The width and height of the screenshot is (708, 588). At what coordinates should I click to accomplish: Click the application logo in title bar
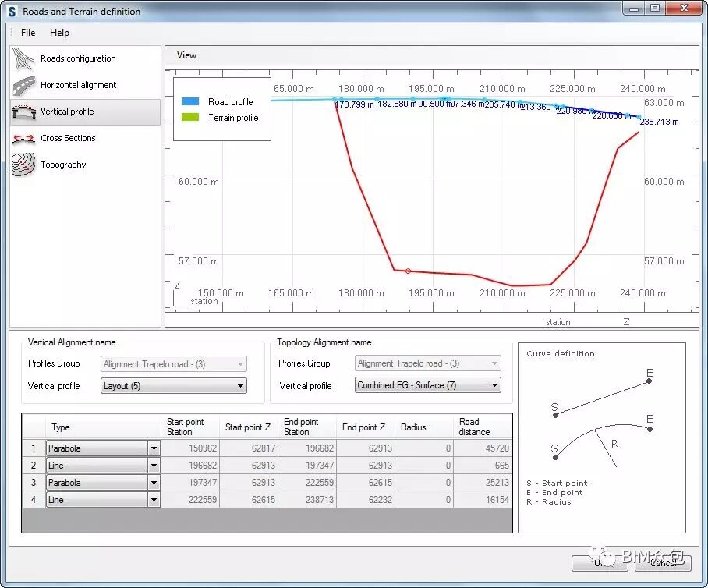12,12
